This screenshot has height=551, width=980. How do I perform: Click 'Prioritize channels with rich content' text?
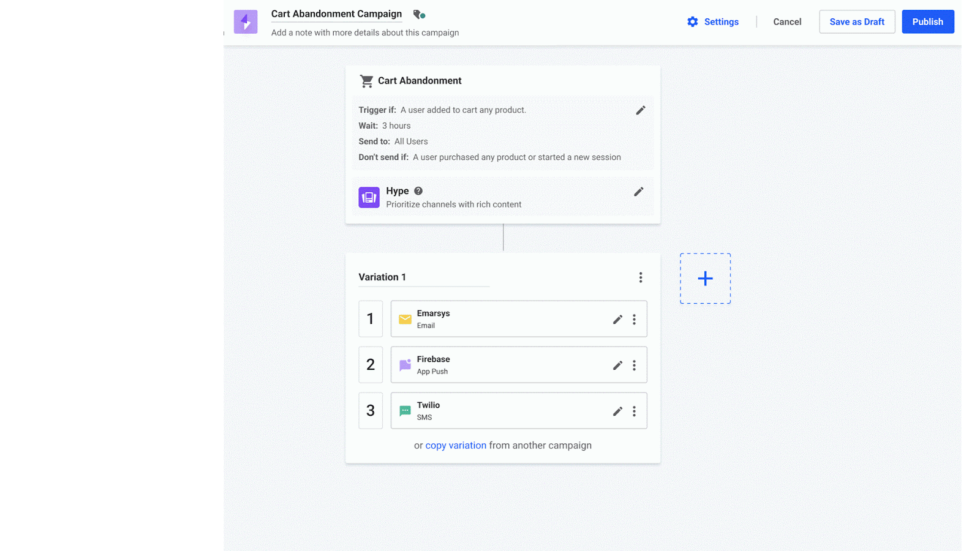tap(454, 204)
